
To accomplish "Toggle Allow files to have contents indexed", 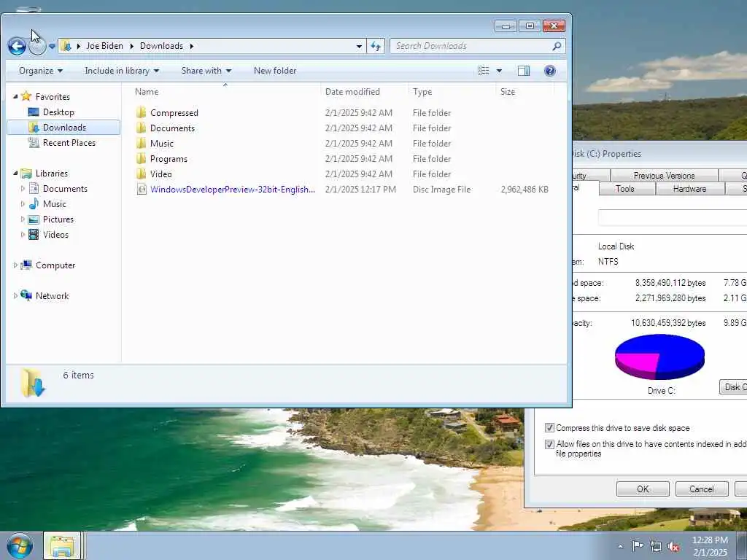I will [x=549, y=444].
